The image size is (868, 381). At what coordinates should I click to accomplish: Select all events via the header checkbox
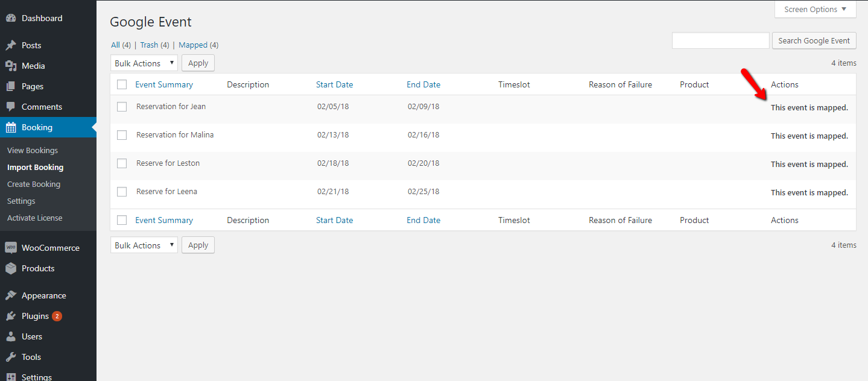coord(121,84)
